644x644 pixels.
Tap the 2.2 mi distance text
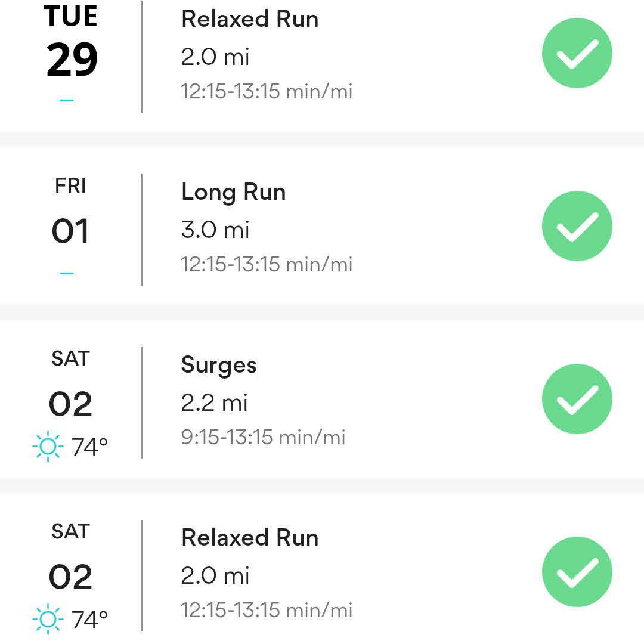(x=214, y=403)
